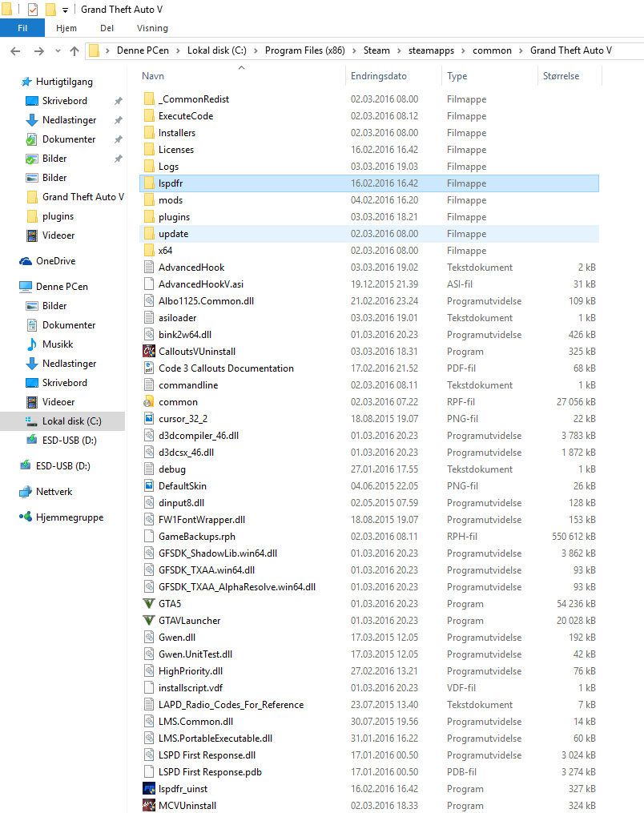
Task: Click the common RPF file icon
Action: point(149,402)
